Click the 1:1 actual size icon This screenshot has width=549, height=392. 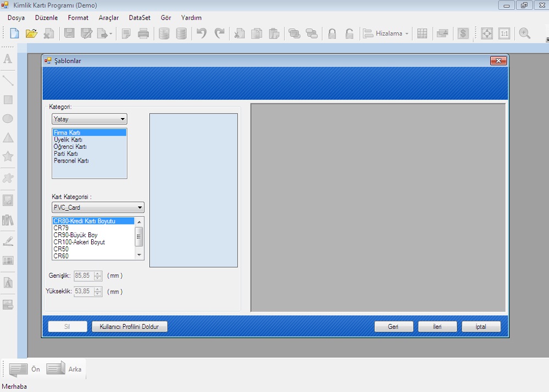pos(504,33)
